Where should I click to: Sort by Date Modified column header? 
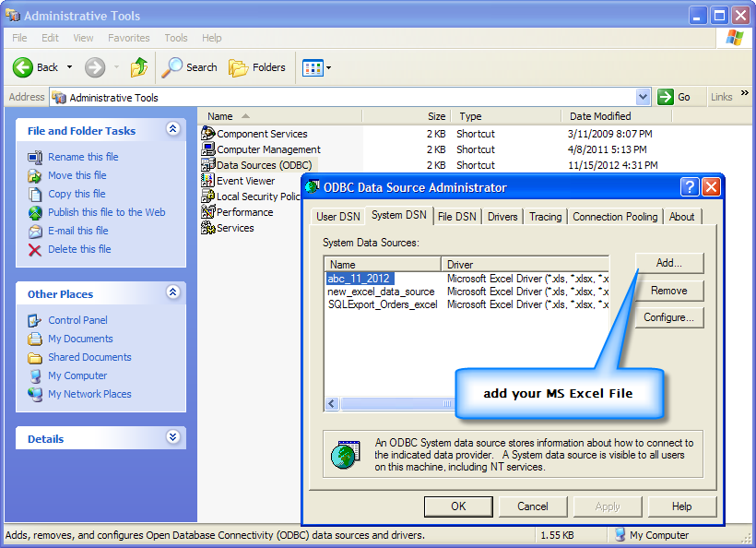616,116
